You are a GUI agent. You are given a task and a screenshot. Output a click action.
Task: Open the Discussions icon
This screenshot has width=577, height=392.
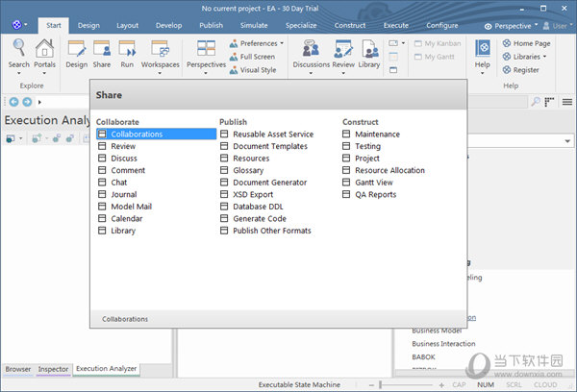point(311,48)
